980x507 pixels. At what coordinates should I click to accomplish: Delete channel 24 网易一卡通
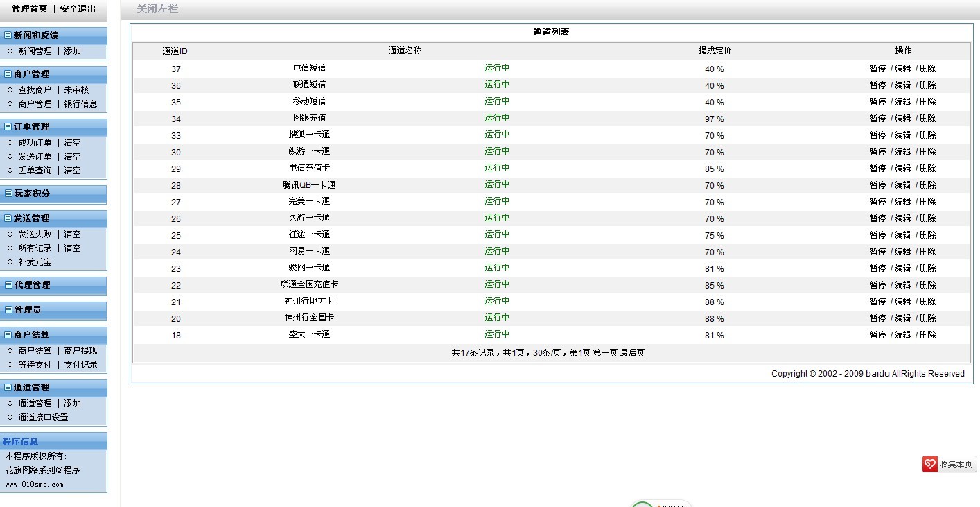[x=927, y=252]
